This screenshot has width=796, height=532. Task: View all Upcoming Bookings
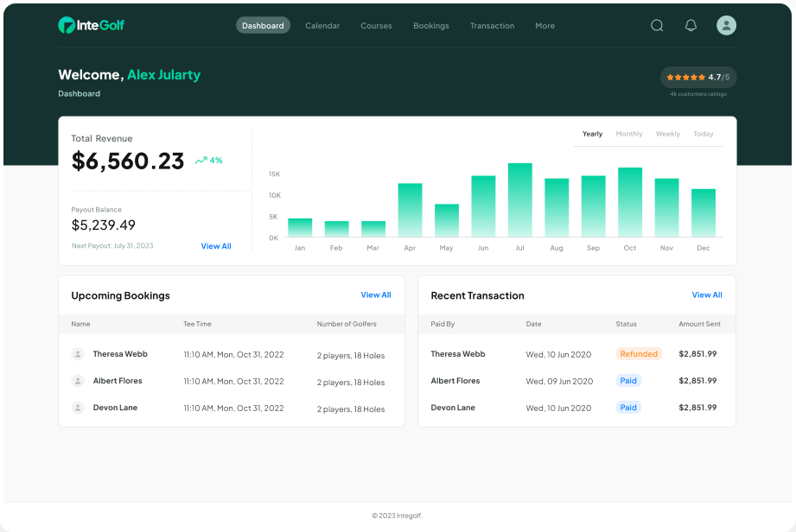pyautogui.click(x=376, y=295)
